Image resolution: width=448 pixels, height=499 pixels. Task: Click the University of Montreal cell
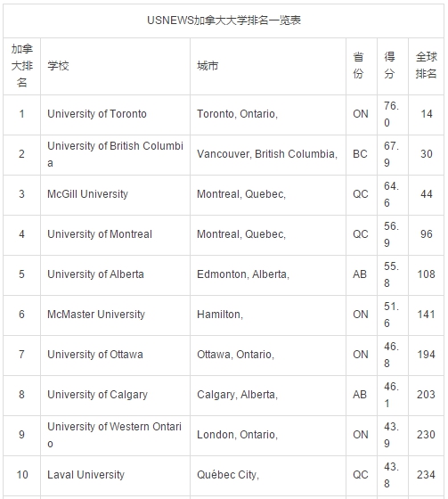(100, 234)
